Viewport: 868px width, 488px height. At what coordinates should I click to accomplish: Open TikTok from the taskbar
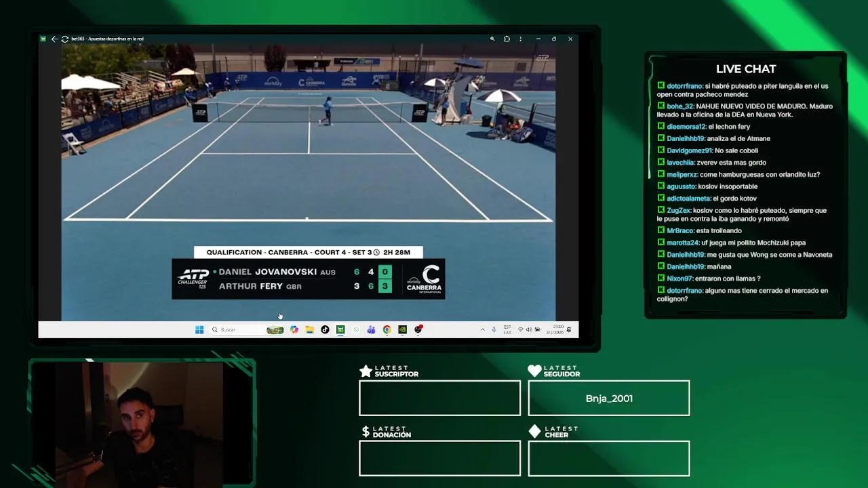[325, 330]
